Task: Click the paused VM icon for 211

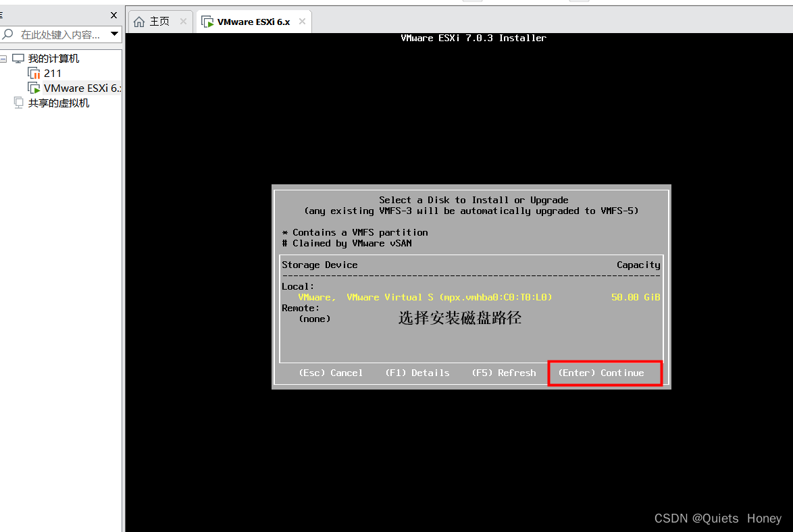Action: pos(34,74)
